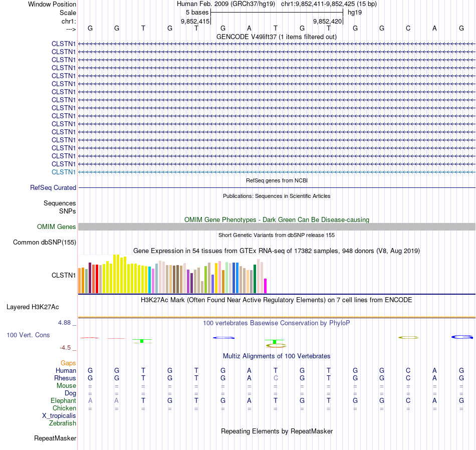Click the RepeatMasker track label

click(55, 438)
